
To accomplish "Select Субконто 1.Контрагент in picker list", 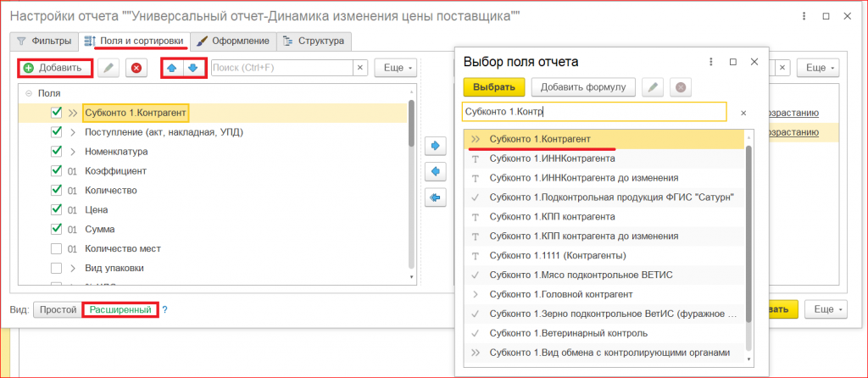I will click(604, 140).
